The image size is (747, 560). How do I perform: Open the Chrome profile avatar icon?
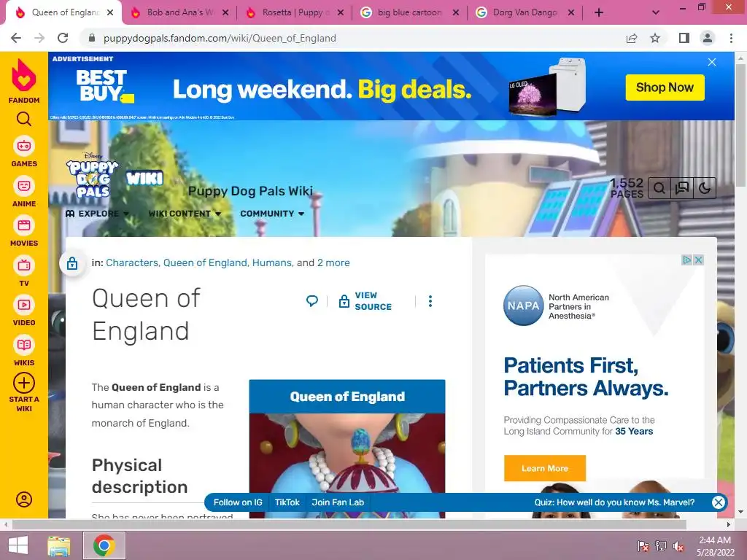[x=708, y=38]
